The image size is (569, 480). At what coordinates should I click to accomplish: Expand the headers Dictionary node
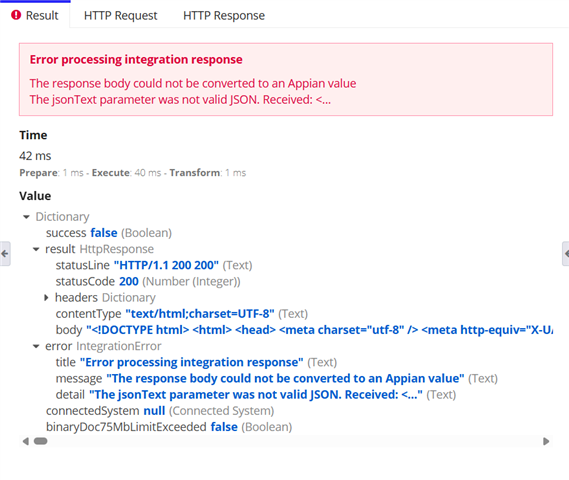(46, 298)
